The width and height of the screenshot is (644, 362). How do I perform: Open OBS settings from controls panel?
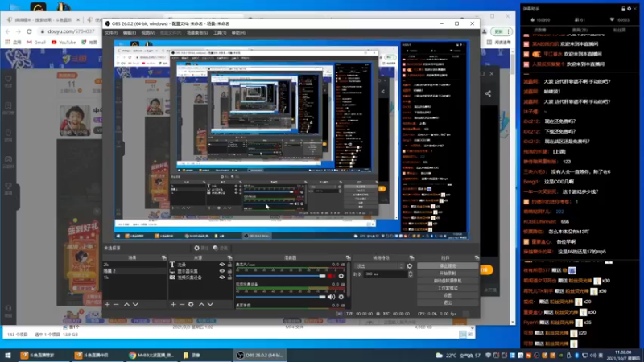(x=448, y=295)
